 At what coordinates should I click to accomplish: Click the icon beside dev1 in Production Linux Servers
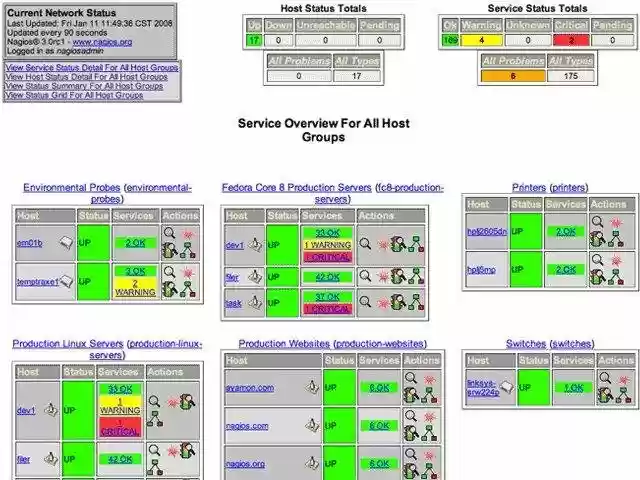pyautogui.click(x=50, y=410)
